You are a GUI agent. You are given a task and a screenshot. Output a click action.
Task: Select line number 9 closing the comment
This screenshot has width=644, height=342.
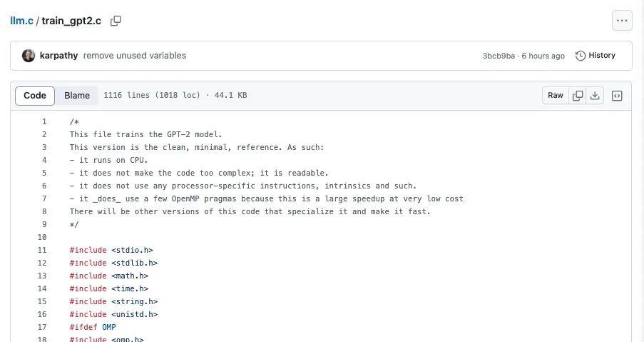pos(44,225)
